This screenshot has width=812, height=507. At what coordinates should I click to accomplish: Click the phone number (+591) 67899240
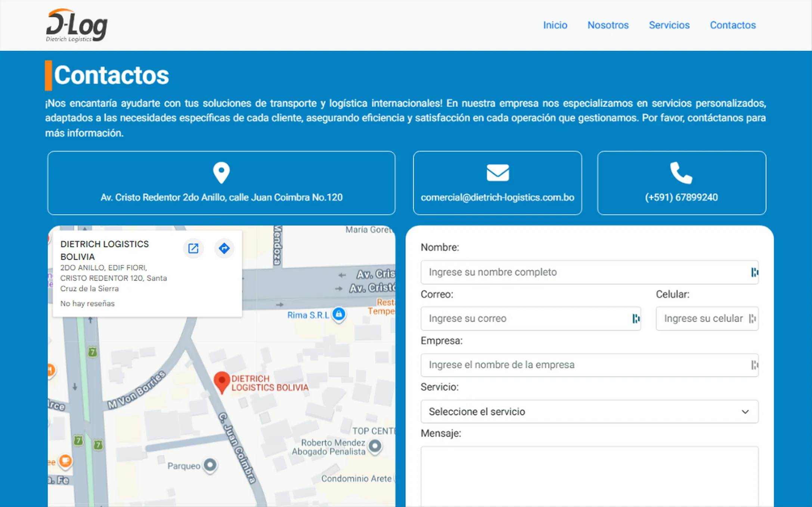(x=681, y=197)
